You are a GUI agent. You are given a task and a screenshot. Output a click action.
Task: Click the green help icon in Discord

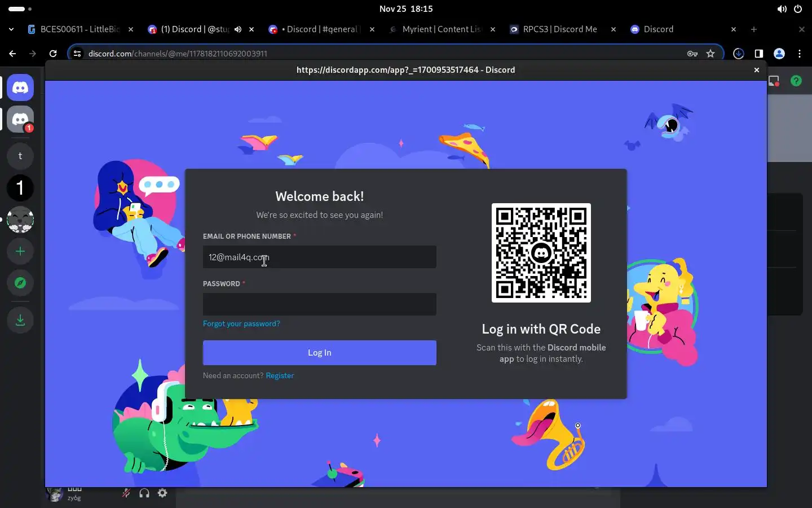click(x=796, y=81)
